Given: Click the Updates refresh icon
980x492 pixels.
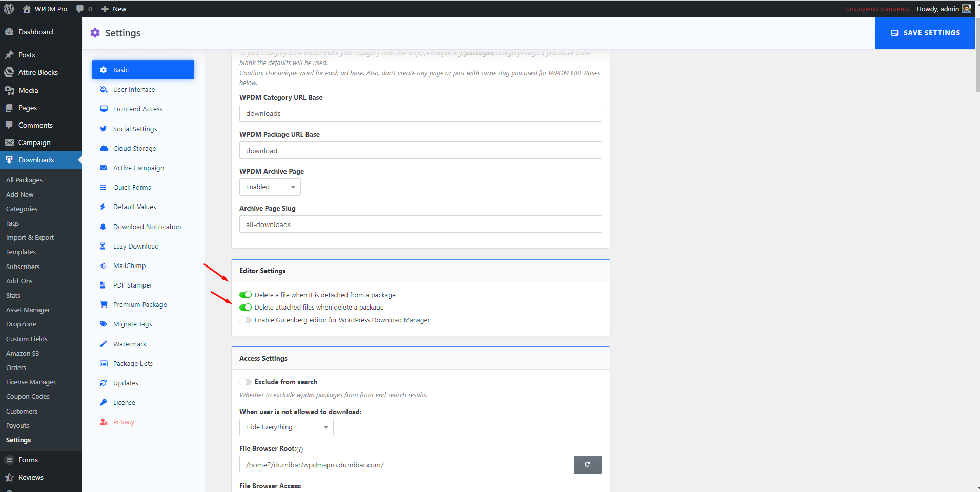Looking at the screenshot, I should (x=103, y=383).
